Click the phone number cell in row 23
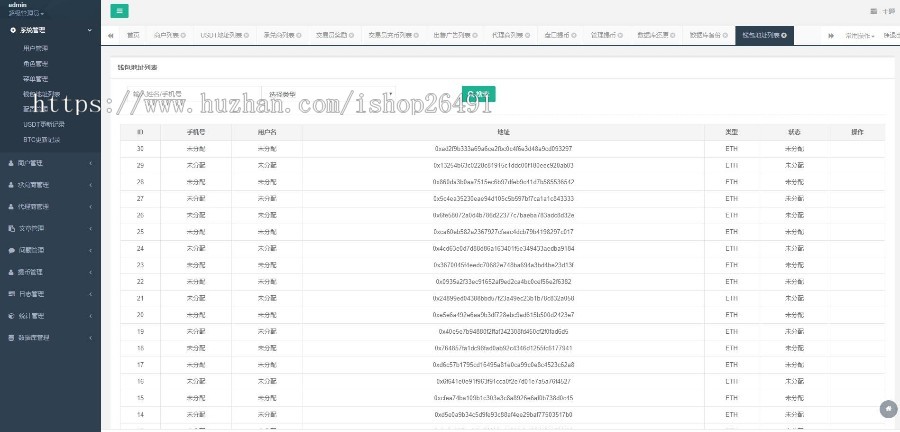The height and width of the screenshot is (432, 900). [196, 265]
